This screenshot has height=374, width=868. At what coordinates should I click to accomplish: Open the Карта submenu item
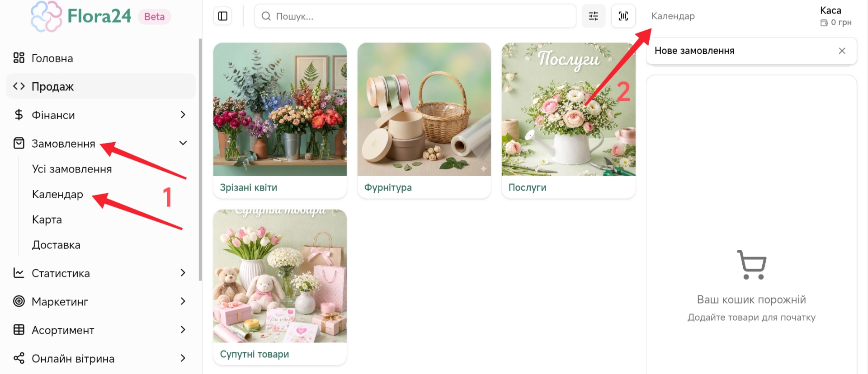47,220
